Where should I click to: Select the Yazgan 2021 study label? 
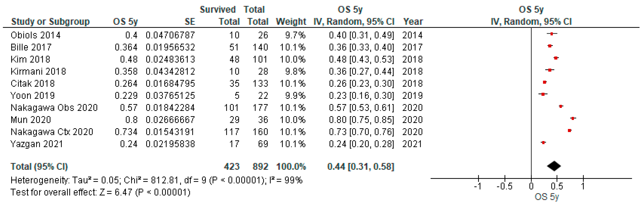coord(36,144)
